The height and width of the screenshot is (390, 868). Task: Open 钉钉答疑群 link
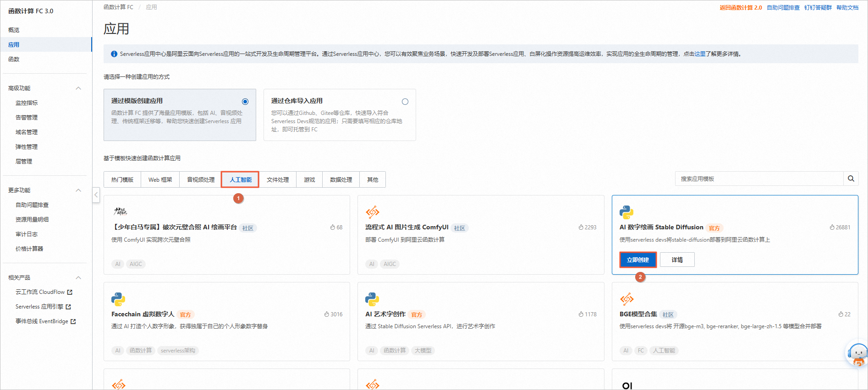tap(818, 7)
